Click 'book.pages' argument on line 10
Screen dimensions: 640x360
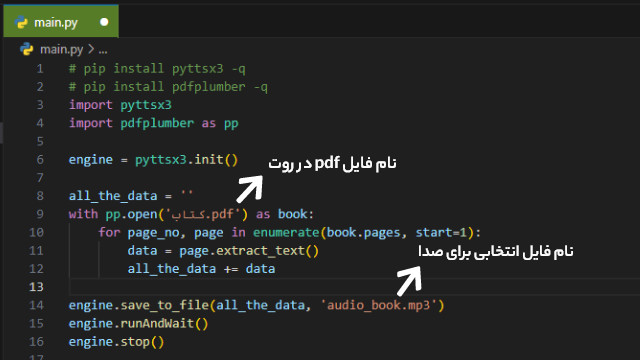pyautogui.click(x=364, y=233)
